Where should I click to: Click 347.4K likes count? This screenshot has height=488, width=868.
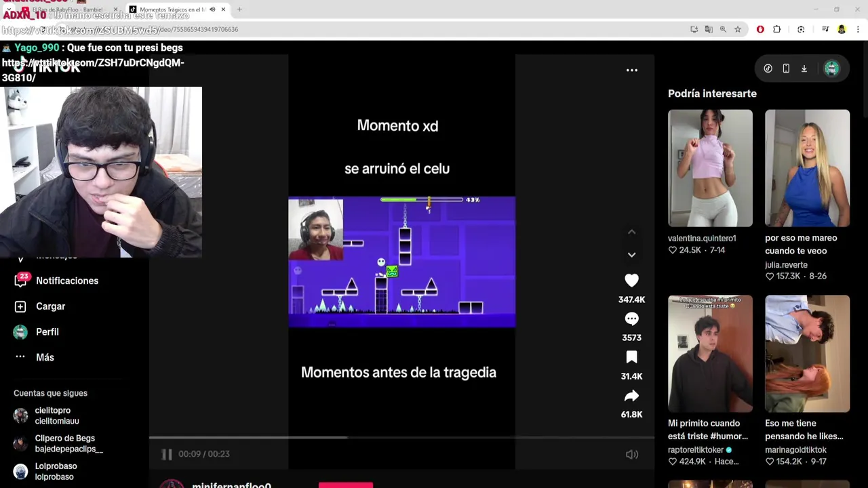631,300
